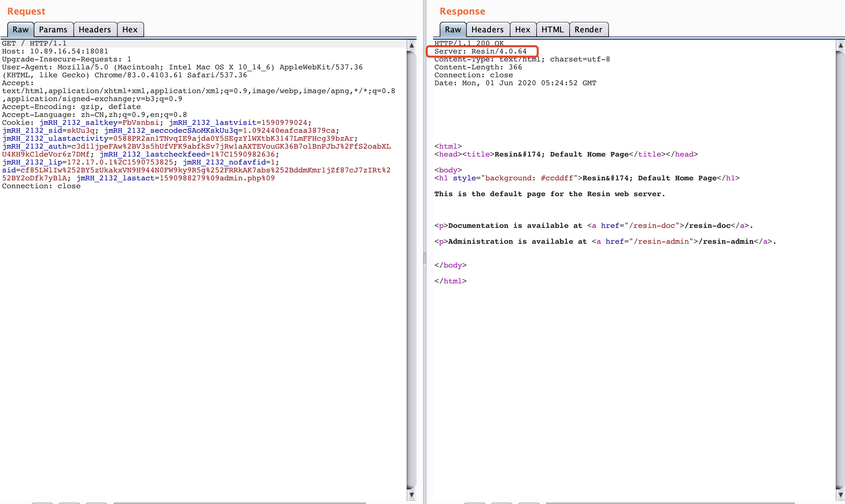Click the Request pane vertical scrollbar track

tap(411, 272)
